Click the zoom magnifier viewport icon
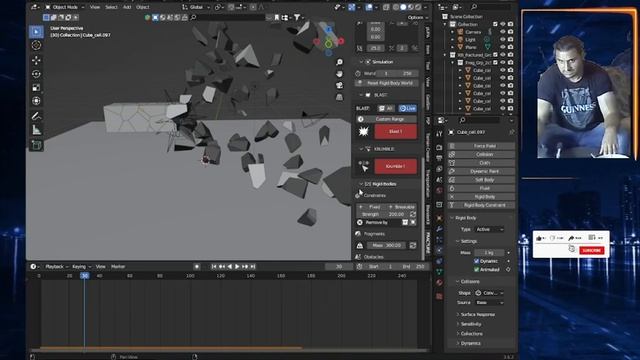The height and width of the screenshot is (360, 640). click(339, 62)
